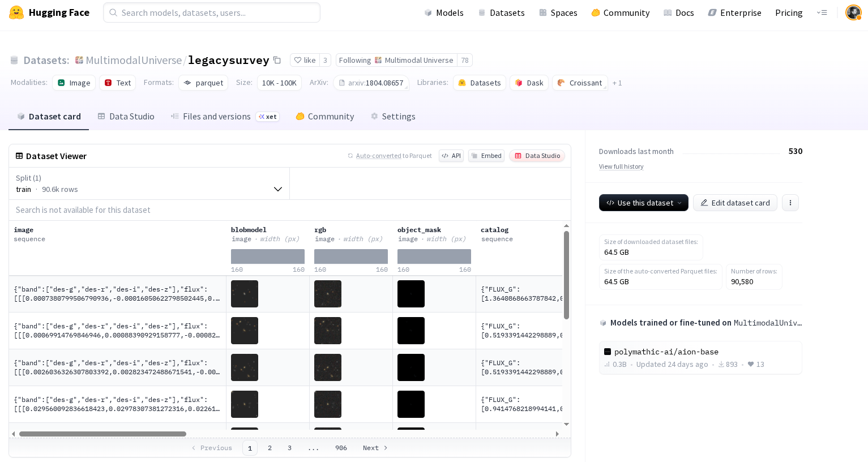This screenshot has height=462, width=868.
Task: Open the viewer API button
Action: (451, 156)
